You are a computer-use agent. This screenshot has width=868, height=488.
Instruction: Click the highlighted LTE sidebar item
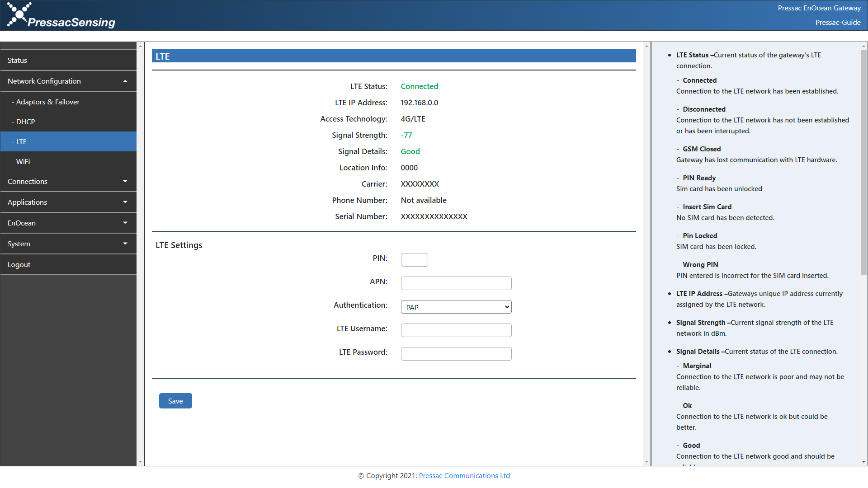tap(68, 141)
